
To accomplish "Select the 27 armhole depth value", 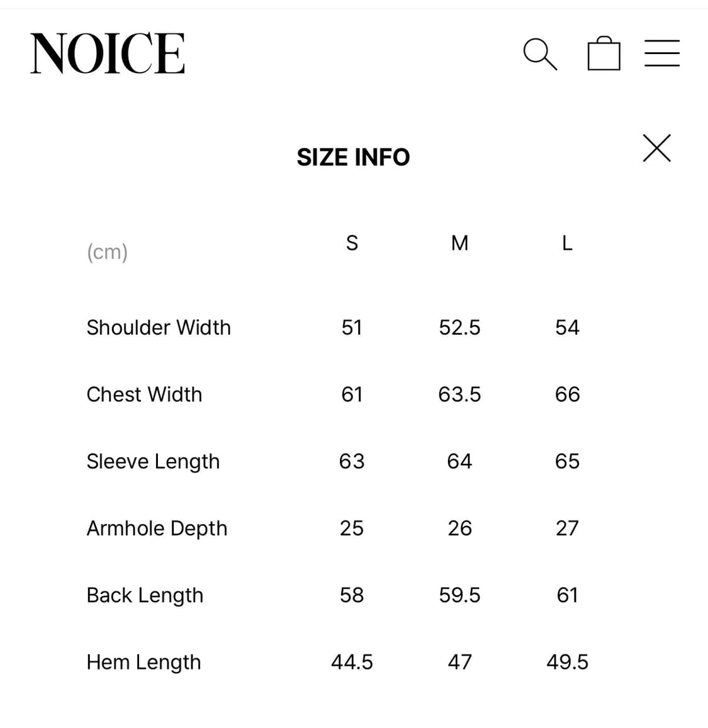I will (x=567, y=529).
